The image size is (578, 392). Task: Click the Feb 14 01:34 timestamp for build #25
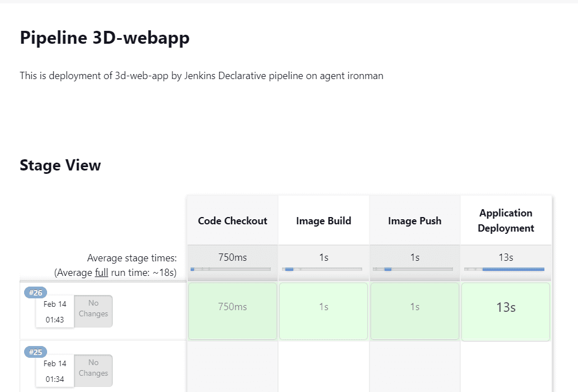(x=54, y=371)
